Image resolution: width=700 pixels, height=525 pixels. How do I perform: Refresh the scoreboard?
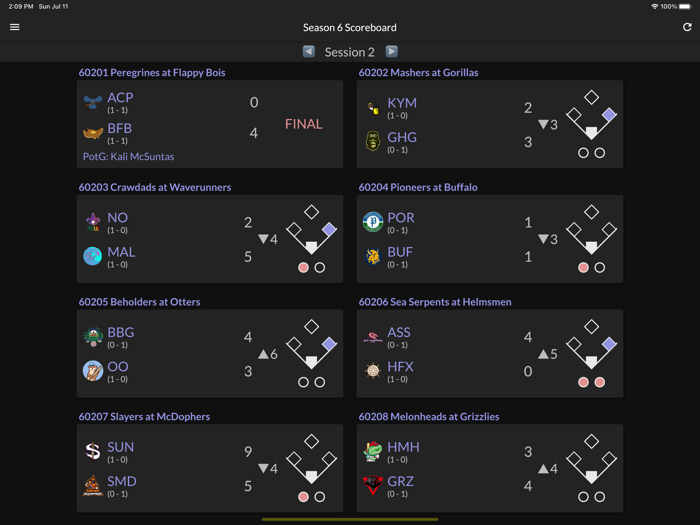click(x=687, y=27)
